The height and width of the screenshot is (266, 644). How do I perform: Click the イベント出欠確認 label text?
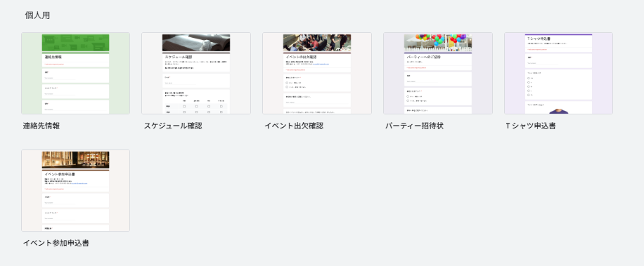point(294,126)
